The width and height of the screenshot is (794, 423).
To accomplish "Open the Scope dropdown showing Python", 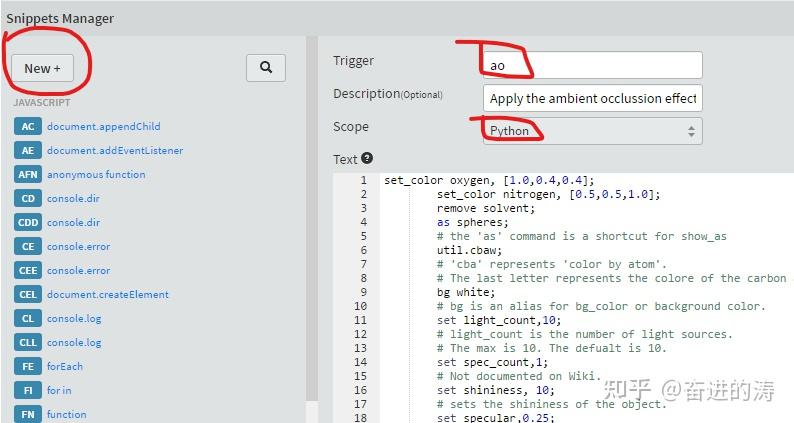I will (592, 131).
